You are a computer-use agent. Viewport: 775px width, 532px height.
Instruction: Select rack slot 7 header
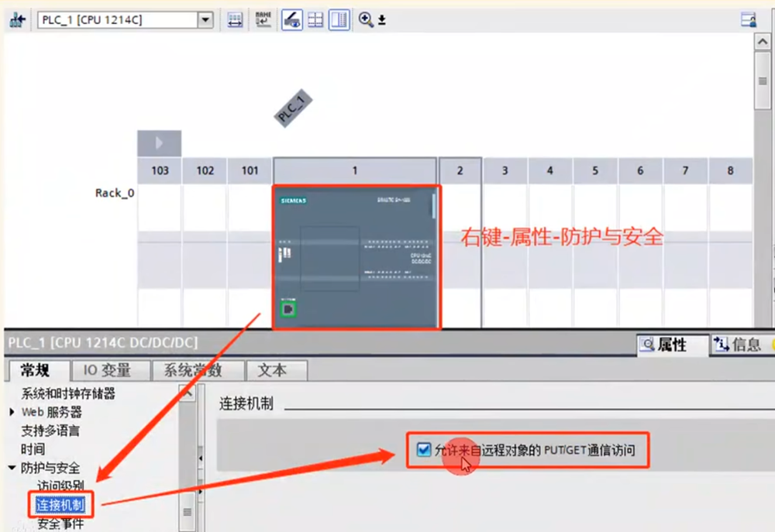pyautogui.click(x=685, y=170)
